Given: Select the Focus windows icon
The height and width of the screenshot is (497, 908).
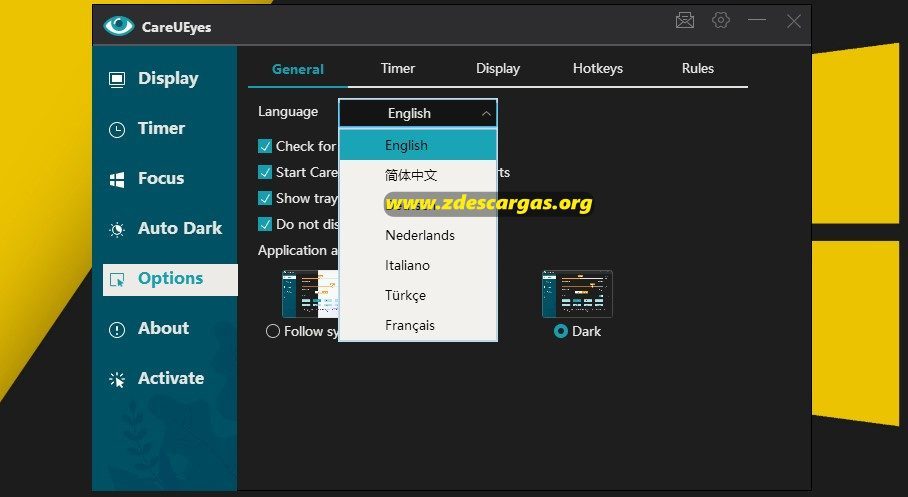Looking at the screenshot, I should (117, 180).
